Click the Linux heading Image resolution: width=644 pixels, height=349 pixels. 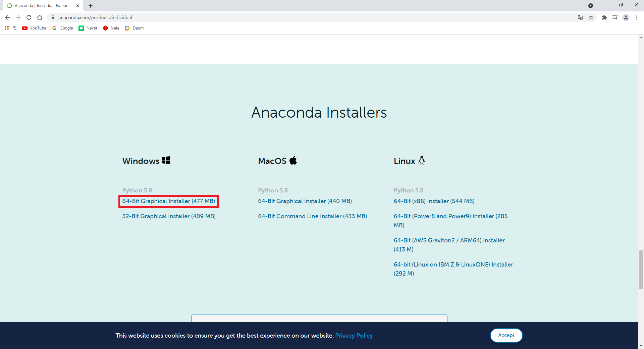tap(404, 161)
